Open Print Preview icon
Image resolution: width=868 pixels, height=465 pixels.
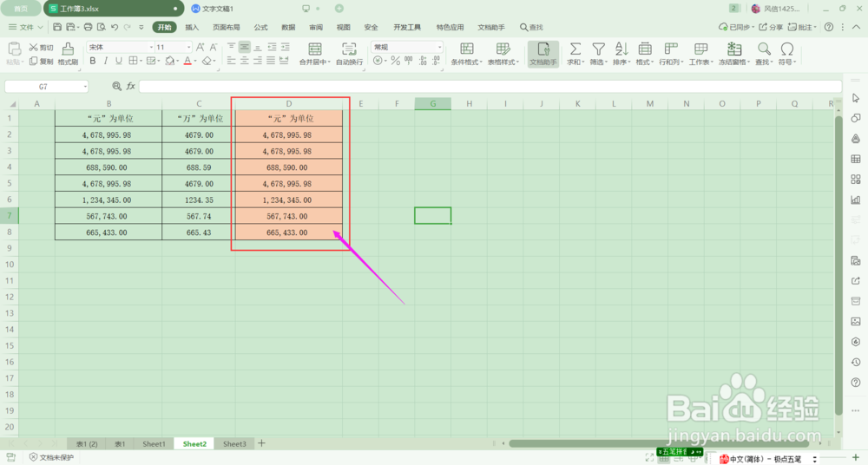tap(102, 27)
